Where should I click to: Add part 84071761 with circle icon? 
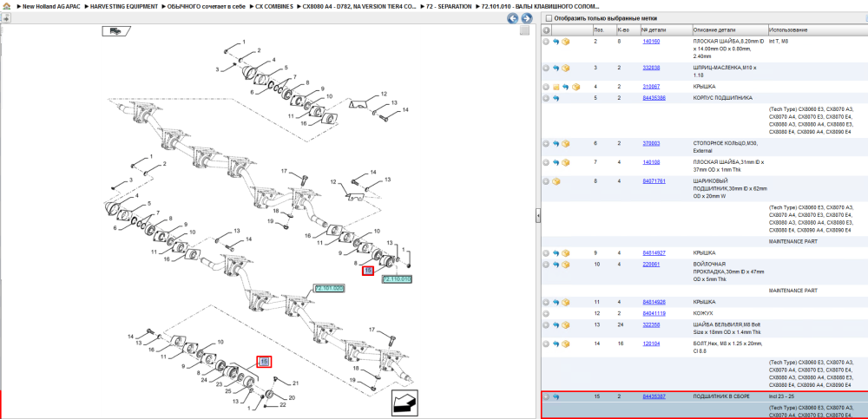[x=546, y=181]
